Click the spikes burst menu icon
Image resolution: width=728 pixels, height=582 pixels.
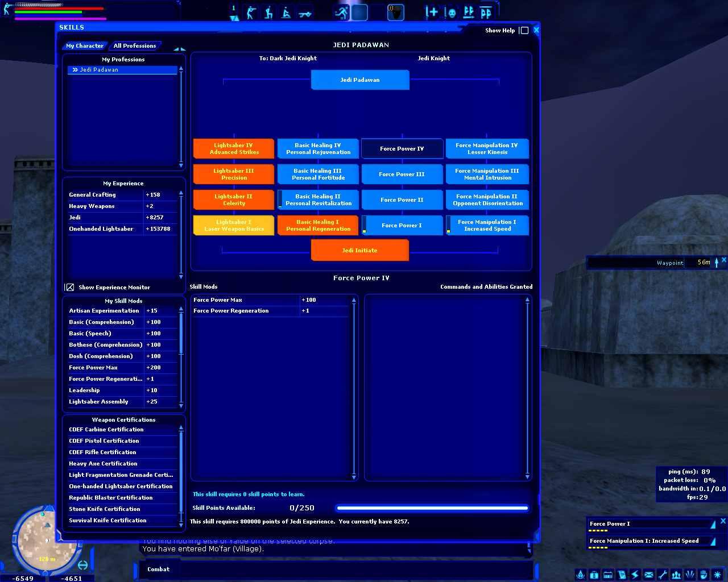click(x=690, y=575)
